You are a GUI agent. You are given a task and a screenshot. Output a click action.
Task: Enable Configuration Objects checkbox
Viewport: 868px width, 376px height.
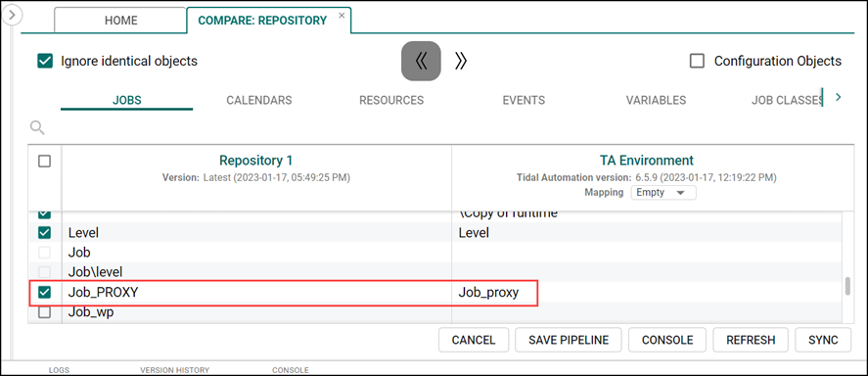697,61
